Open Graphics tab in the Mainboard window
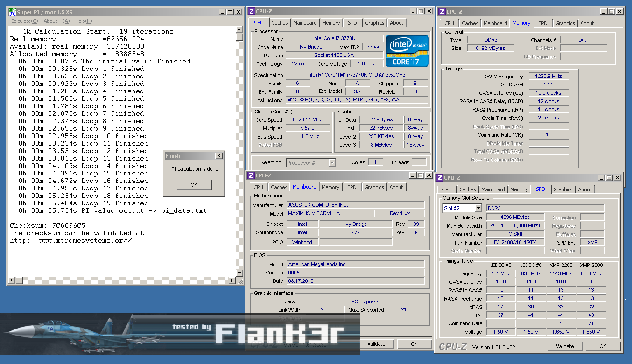Viewport: 632px width, 364px height. point(374,187)
